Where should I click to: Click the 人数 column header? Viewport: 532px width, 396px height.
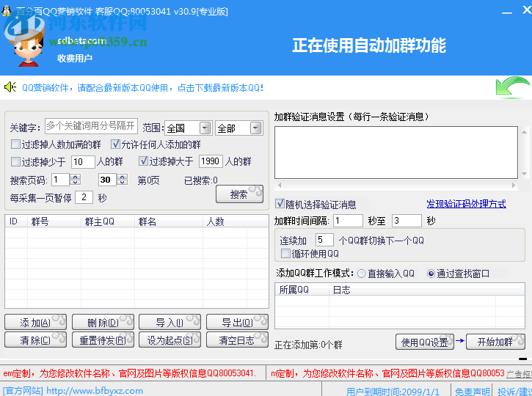(225, 221)
